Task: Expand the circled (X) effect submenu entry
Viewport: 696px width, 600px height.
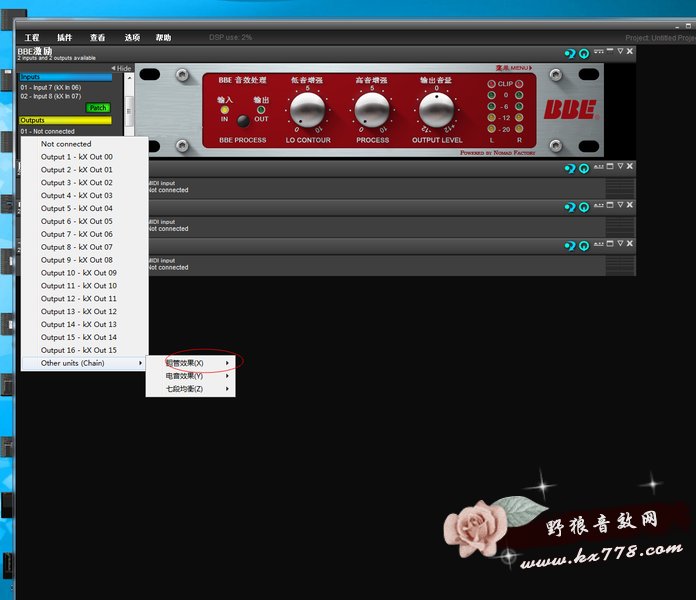Action: [x=190, y=363]
